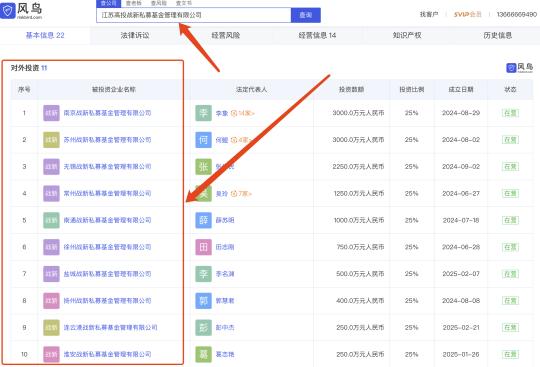Open the 经营风险 tab
540x367 pixels.
coord(226,35)
